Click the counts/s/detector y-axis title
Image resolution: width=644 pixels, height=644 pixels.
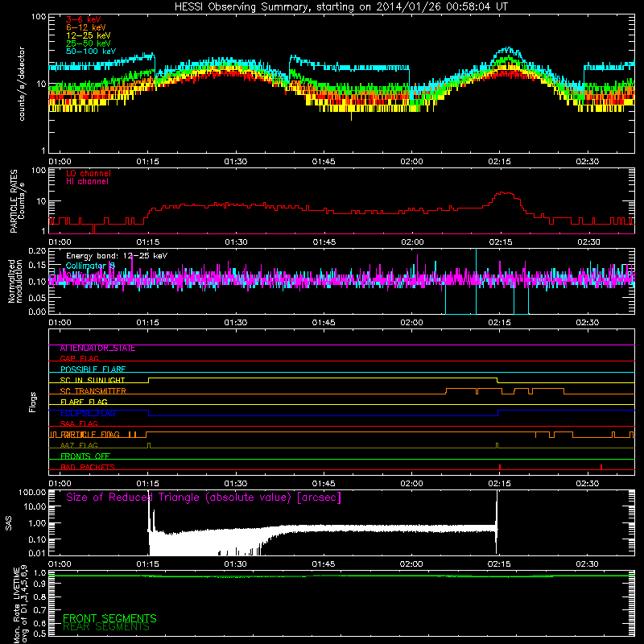click(22, 84)
